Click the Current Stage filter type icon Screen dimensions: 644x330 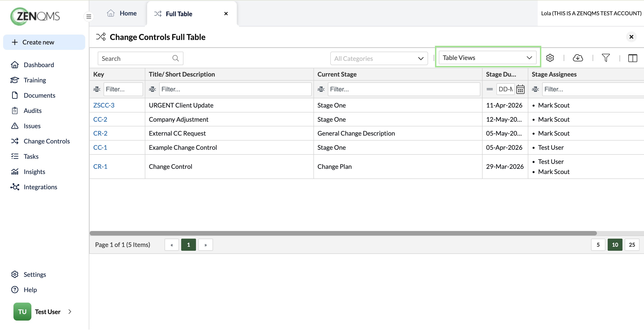(321, 89)
